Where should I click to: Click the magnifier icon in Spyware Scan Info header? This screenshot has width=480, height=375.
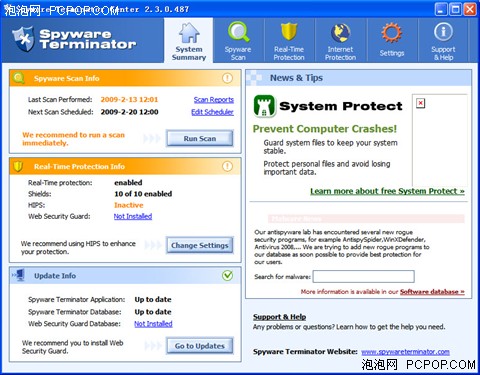pyautogui.click(x=19, y=78)
